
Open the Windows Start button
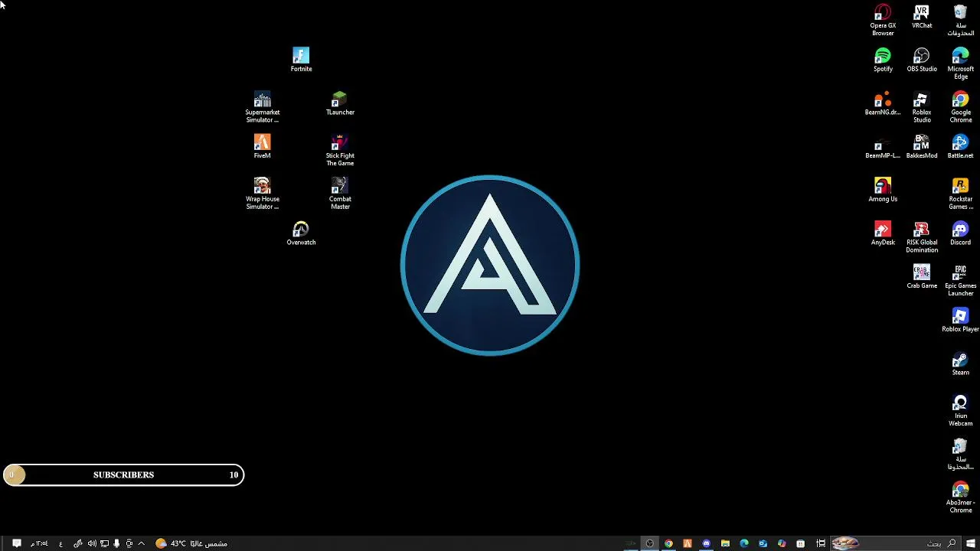click(970, 543)
